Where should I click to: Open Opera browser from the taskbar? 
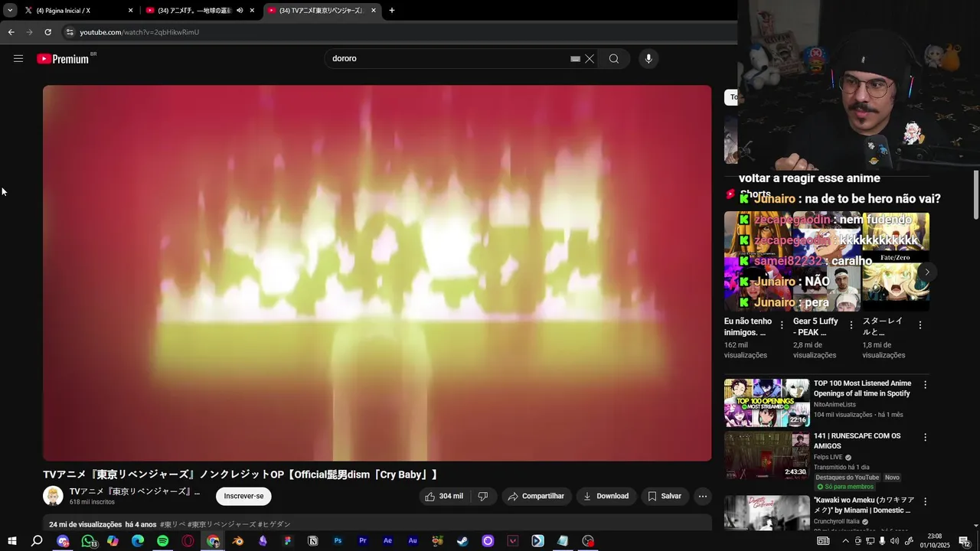188,541
